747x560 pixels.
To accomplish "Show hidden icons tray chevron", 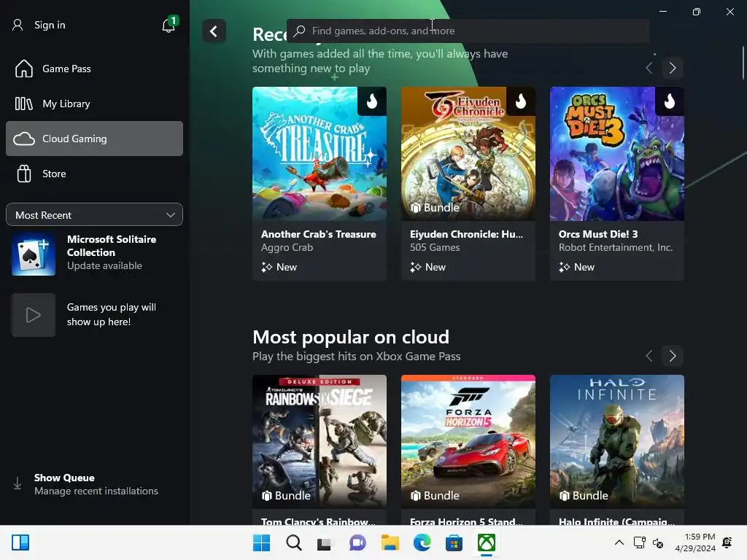I will (x=619, y=542).
